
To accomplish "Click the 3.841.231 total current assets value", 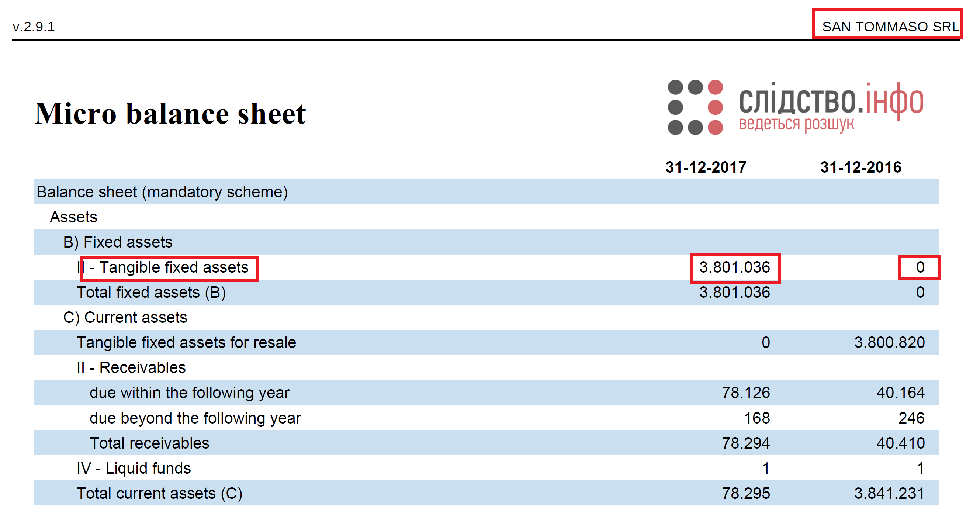I will tap(890, 494).
